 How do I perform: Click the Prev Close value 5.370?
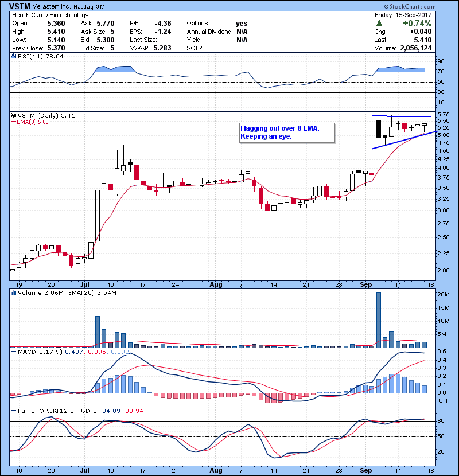(x=56, y=48)
